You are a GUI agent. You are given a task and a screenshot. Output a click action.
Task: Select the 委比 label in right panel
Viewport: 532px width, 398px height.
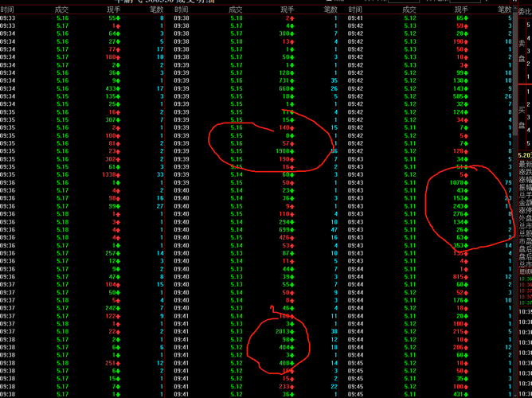(525, 12)
